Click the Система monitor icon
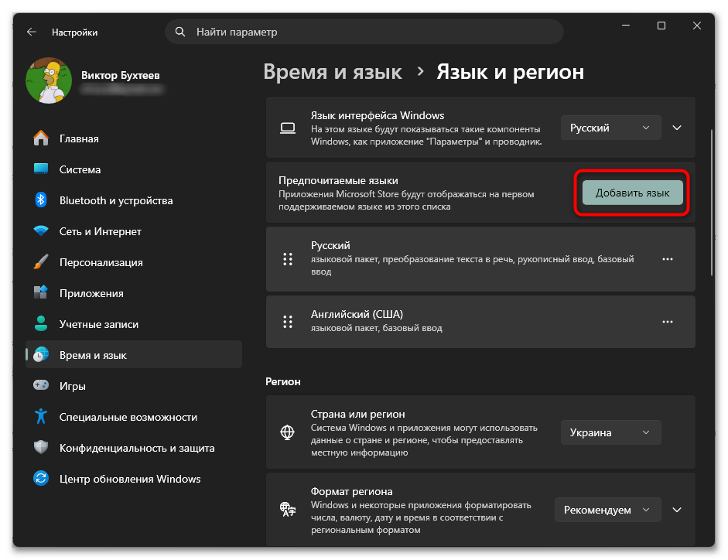The width and height of the screenshot is (728, 560). point(41,169)
